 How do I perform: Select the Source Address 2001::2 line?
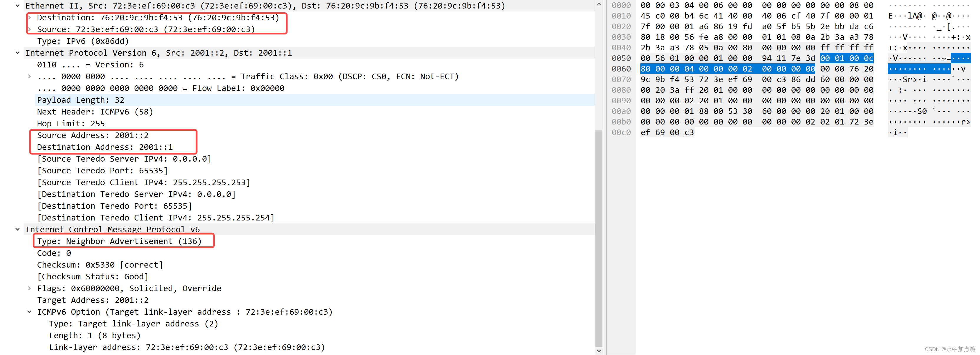pyautogui.click(x=92, y=135)
